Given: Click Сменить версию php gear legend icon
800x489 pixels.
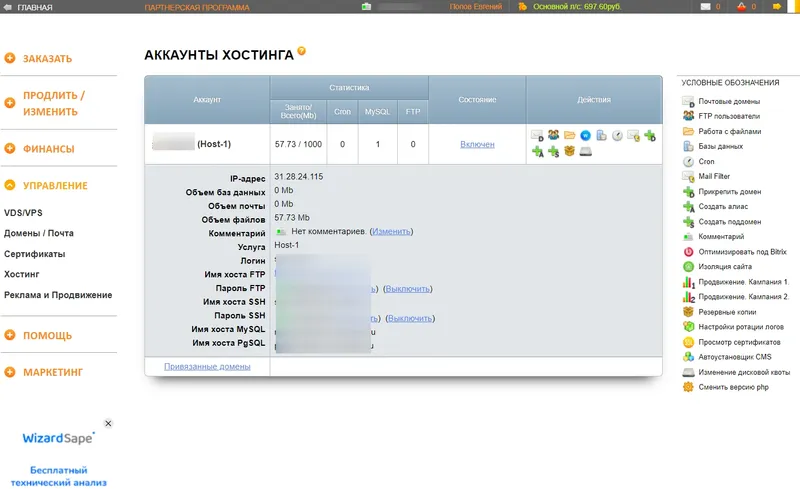Looking at the screenshot, I should (688, 387).
